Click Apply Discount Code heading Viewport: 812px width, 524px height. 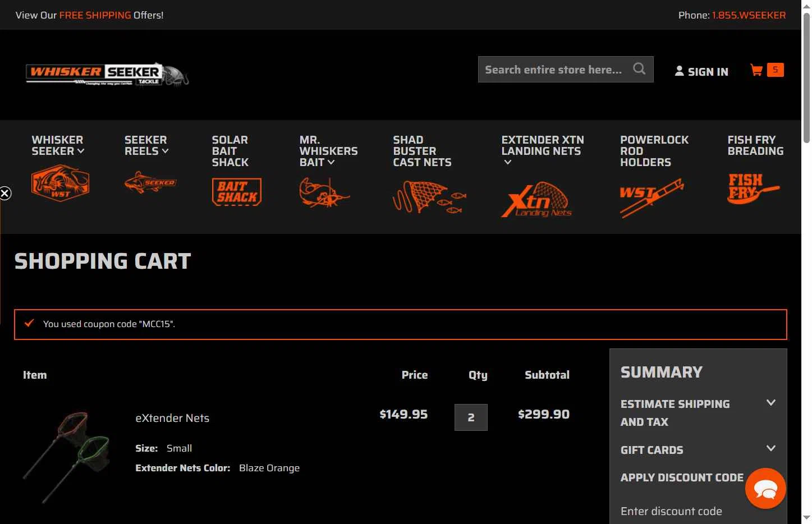[682, 477]
